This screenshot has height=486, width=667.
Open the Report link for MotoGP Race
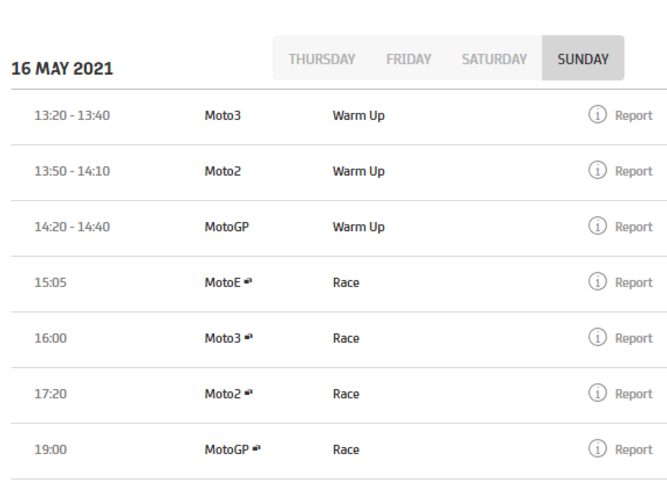[x=633, y=450]
